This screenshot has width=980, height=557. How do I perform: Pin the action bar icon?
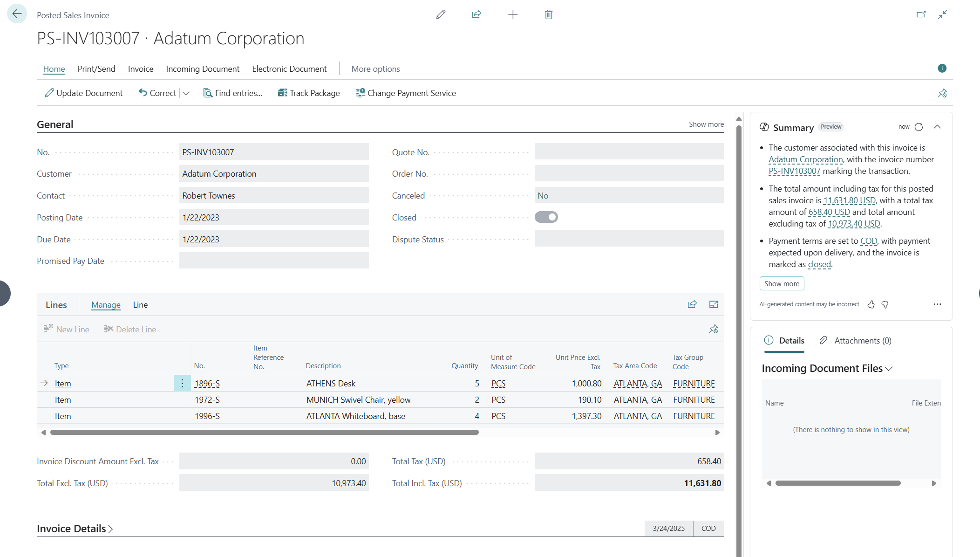(942, 93)
